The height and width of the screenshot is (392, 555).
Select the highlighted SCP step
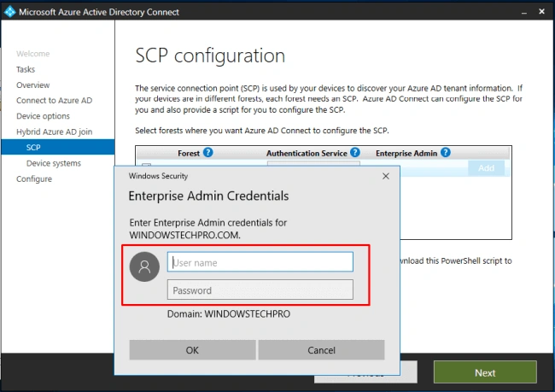pos(58,147)
